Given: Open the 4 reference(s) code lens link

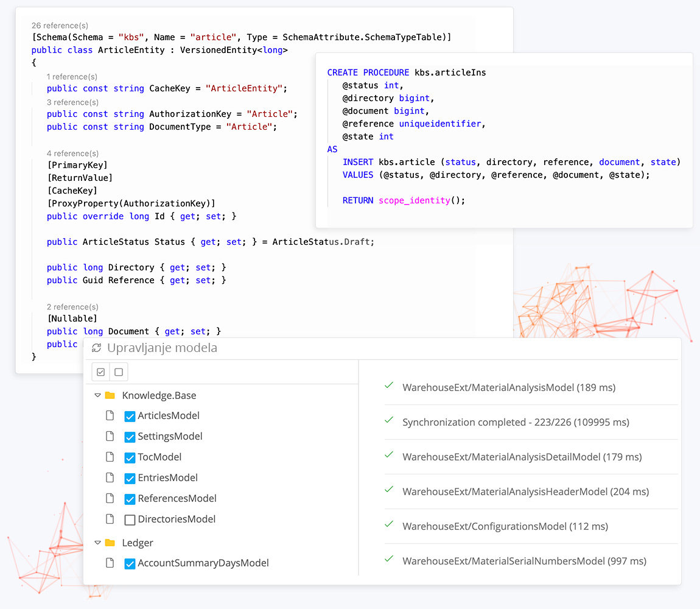Looking at the screenshot, I should (72, 153).
